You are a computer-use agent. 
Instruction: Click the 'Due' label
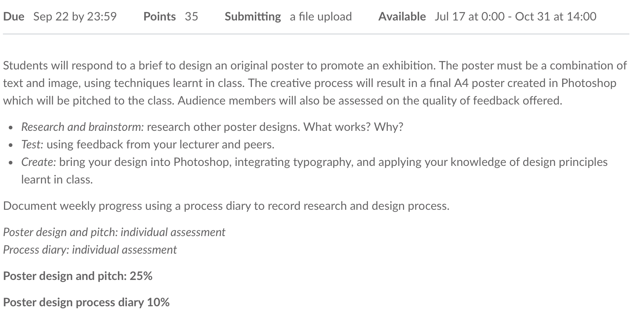click(x=14, y=16)
